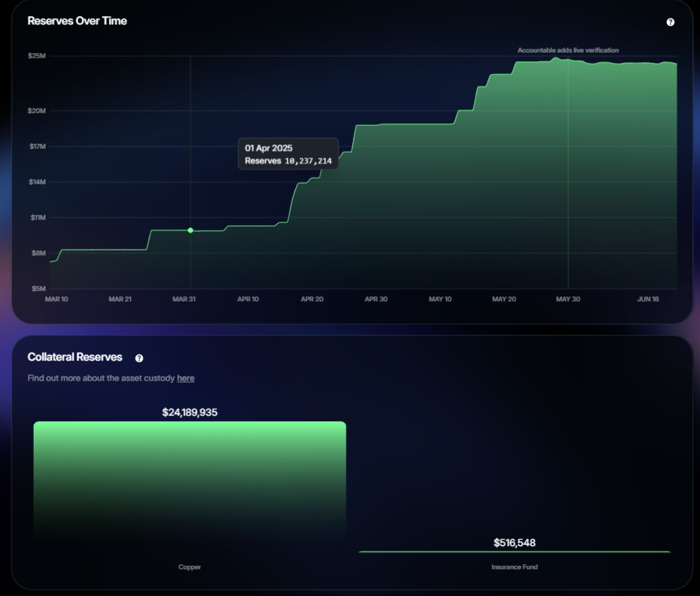Click the "Accountable adds live verification" annotation
This screenshot has height=596, width=700.
coord(568,51)
